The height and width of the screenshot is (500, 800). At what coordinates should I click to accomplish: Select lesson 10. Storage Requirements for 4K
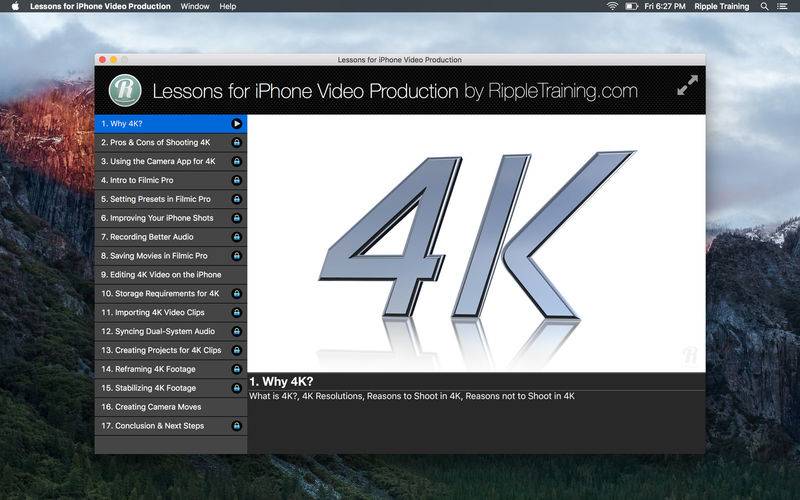point(170,293)
